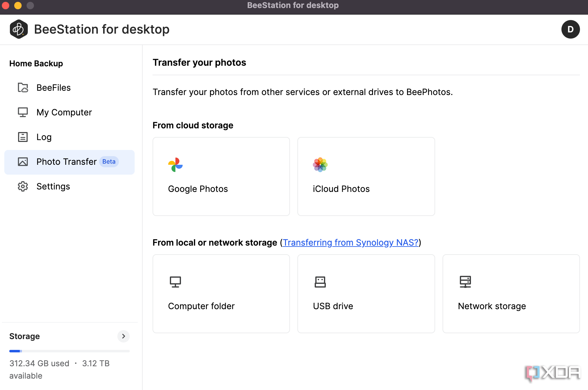The image size is (588, 390).
Task: Open the user account avatar D
Action: point(570,29)
